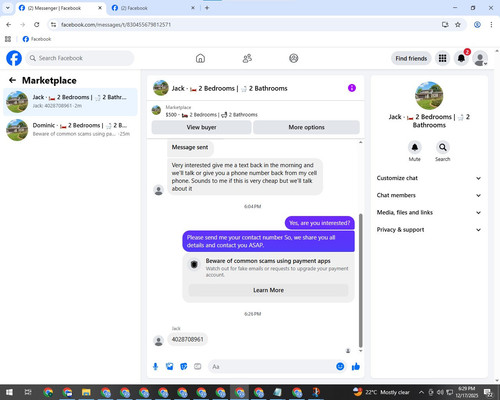Click the Search Facebook field
Viewport: 500px width, 400px height.
[x=80, y=58]
